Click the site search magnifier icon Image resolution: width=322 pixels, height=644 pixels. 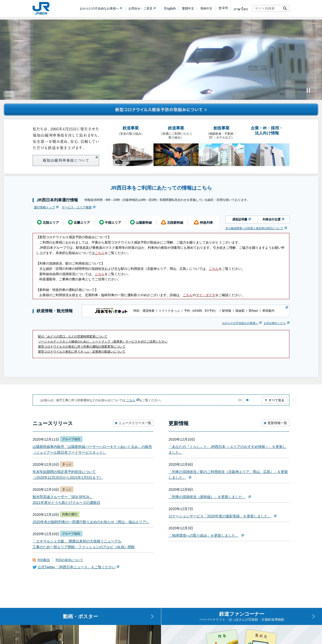285,8
